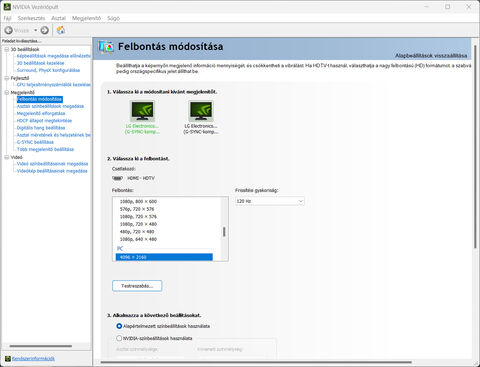Viewport: 480px width, 367px height.
Task: Click the task tree horizontal scrollbar
Action: click(41, 346)
